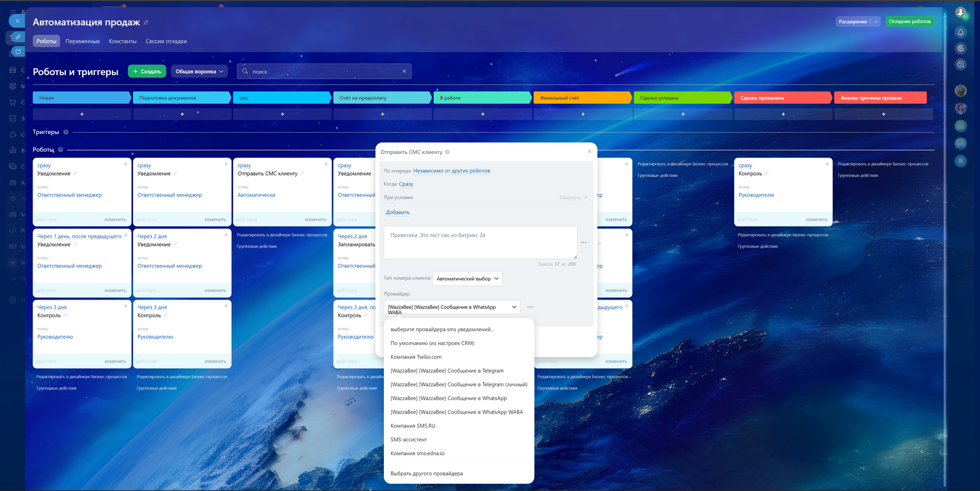Collapse the При условии section via Свернуть

click(x=574, y=197)
